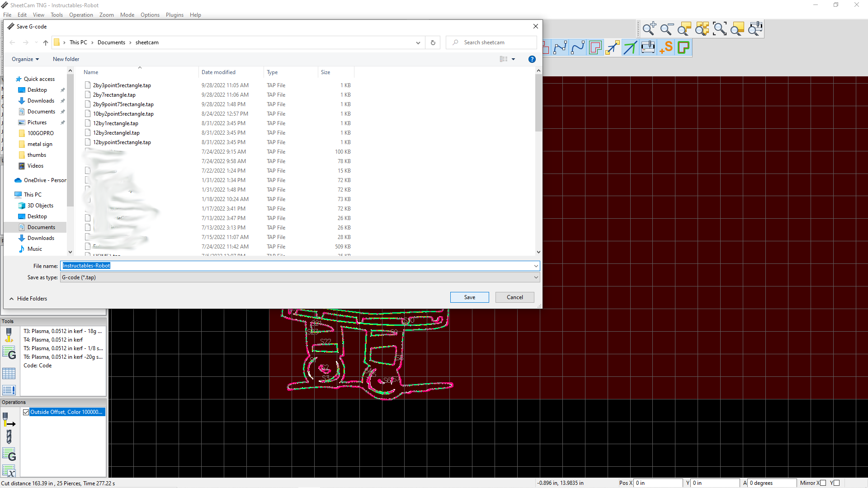
Task: Enable the Mirror Y checkbox
Action: click(x=836, y=483)
